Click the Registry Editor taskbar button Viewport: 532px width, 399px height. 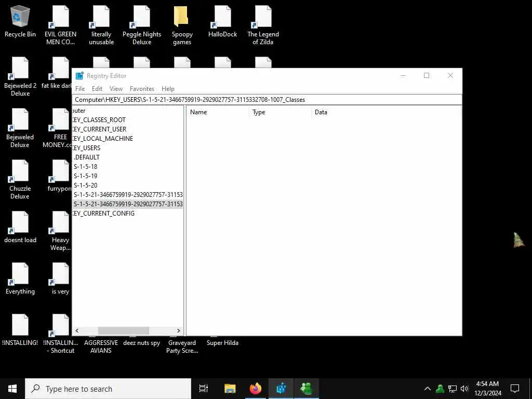point(281,389)
